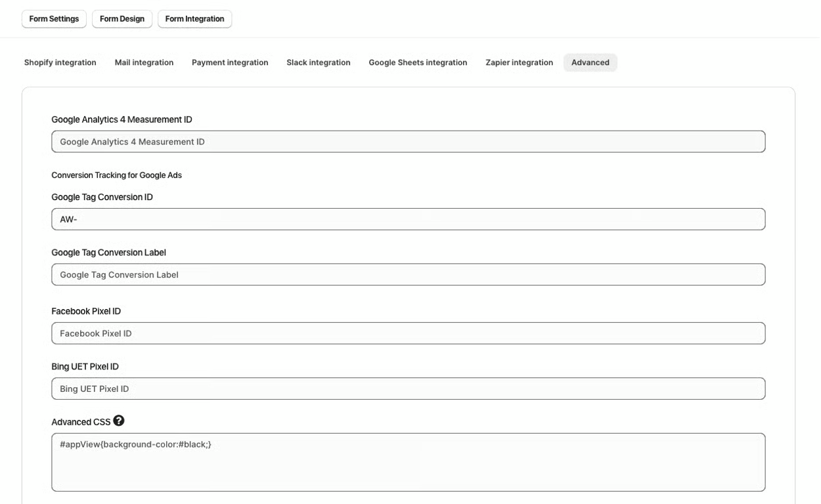Switch to Zapier integration tab
Viewport: 821px width, 504px height.
[520, 62]
